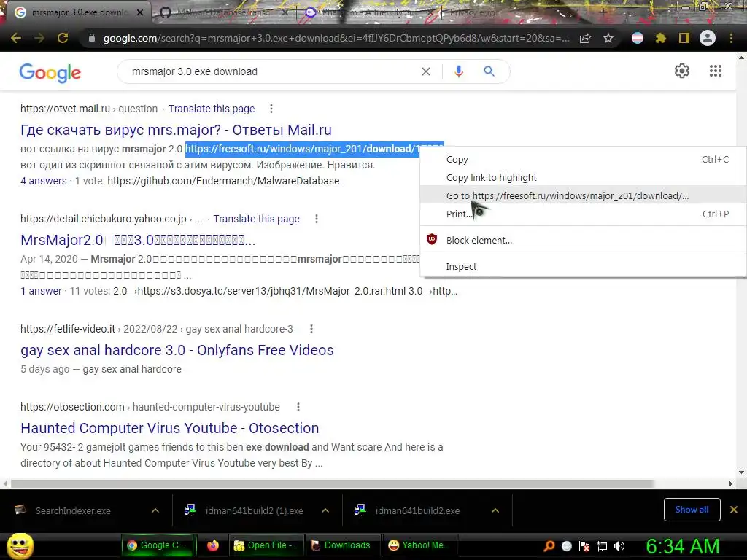The image size is (747, 560).
Task: Open the MrsMajor2.0 Yahoo Japan result
Action: (x=138, y=240)
